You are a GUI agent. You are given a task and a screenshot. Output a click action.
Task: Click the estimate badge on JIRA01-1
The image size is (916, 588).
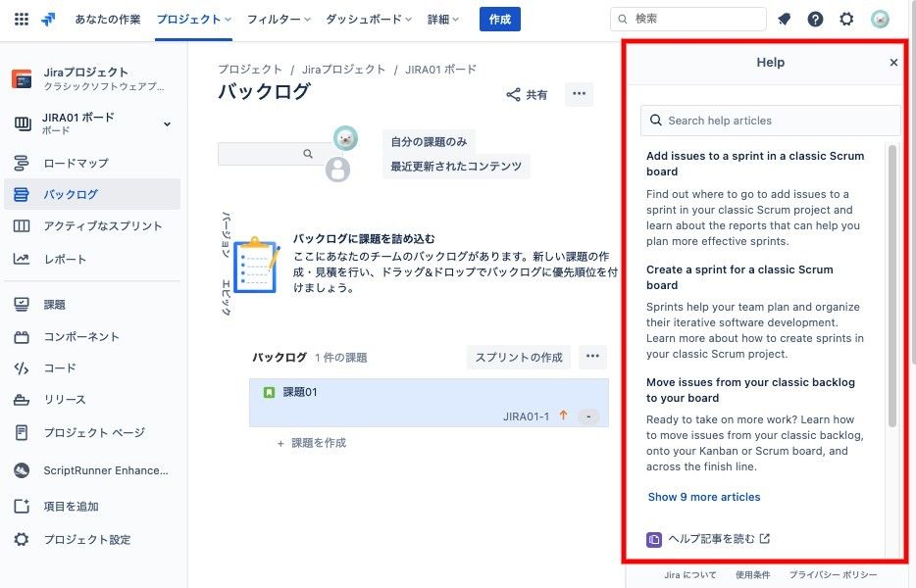click(x=588, y=416)
